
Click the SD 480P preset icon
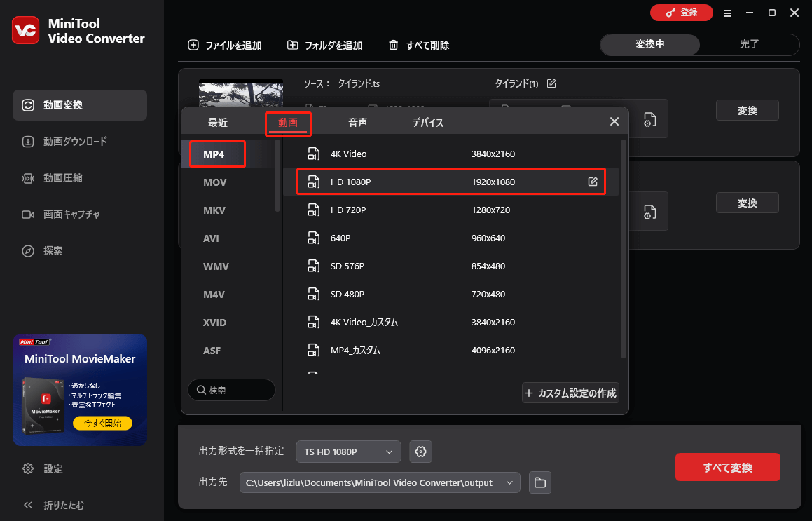click(x=313, y=294)
